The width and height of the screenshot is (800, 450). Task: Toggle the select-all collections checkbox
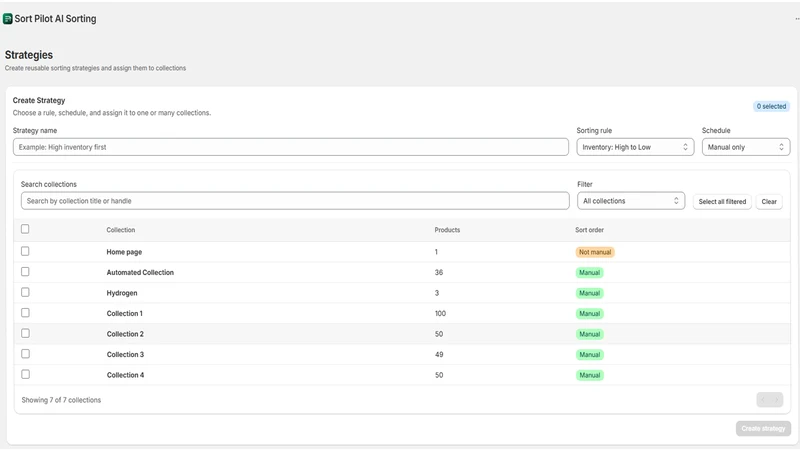click(x=25, y=229)
